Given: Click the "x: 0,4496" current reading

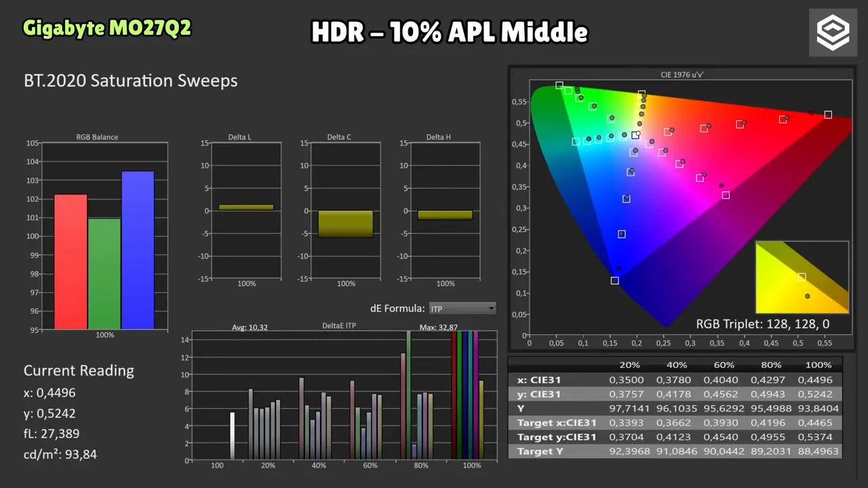Looking at the screenshot, I should pyautogui.click(x=50, y=393).
